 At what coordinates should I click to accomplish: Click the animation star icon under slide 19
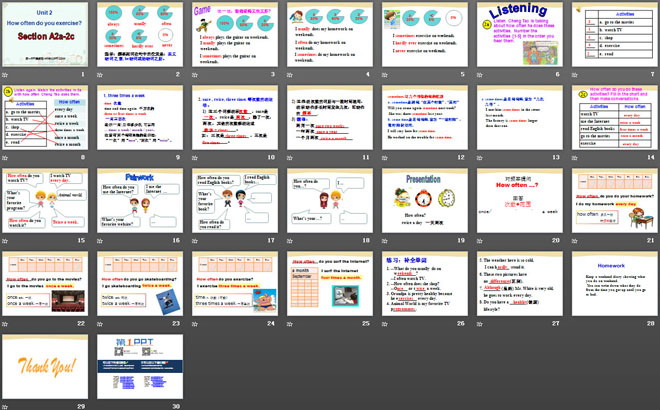[385, 241]
